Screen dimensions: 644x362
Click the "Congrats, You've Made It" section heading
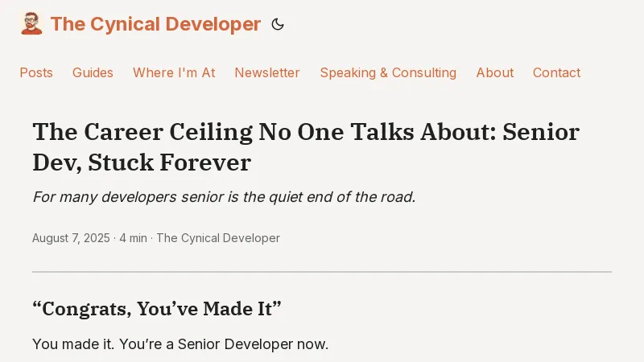pyautogui.click(x=157, y=309)
